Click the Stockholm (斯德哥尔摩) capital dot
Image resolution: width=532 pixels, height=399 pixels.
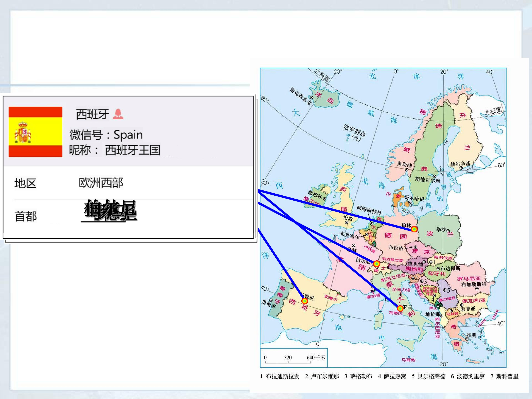pyautogui.click(x=435, y=177)
